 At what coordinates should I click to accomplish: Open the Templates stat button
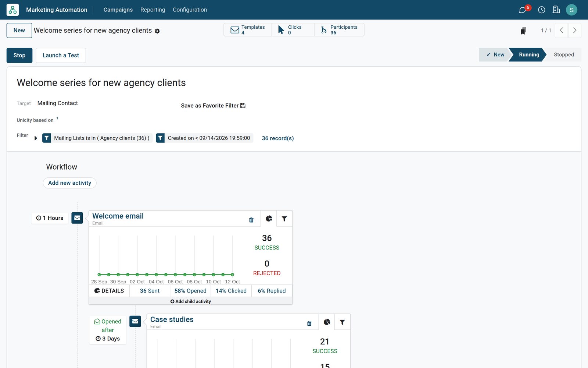point(248,30)
